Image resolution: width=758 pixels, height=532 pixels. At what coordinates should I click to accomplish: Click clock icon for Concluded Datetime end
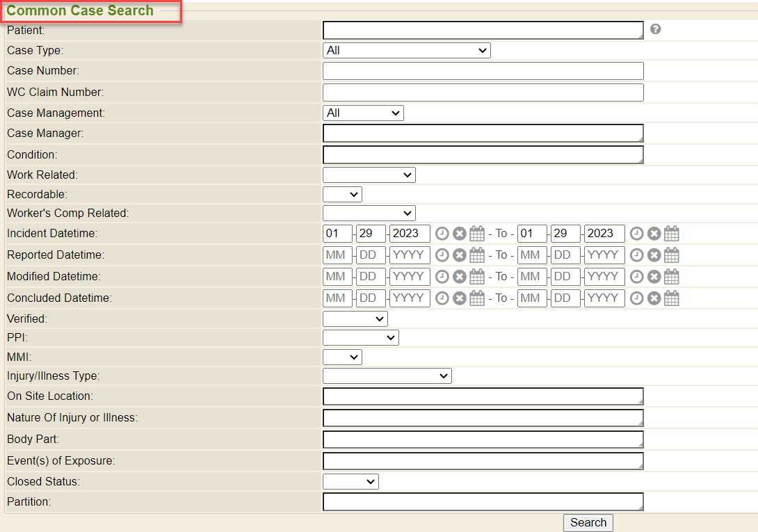[x=637, y=298]
